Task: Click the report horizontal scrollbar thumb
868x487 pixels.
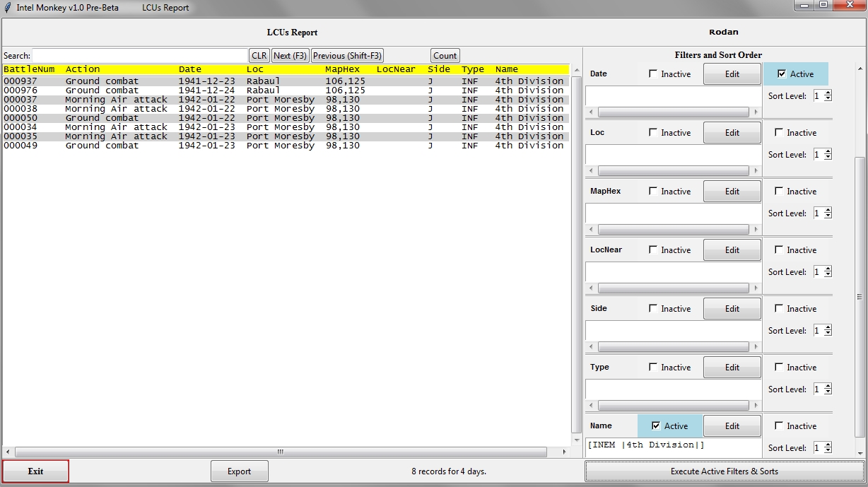Action: [281, 452]
